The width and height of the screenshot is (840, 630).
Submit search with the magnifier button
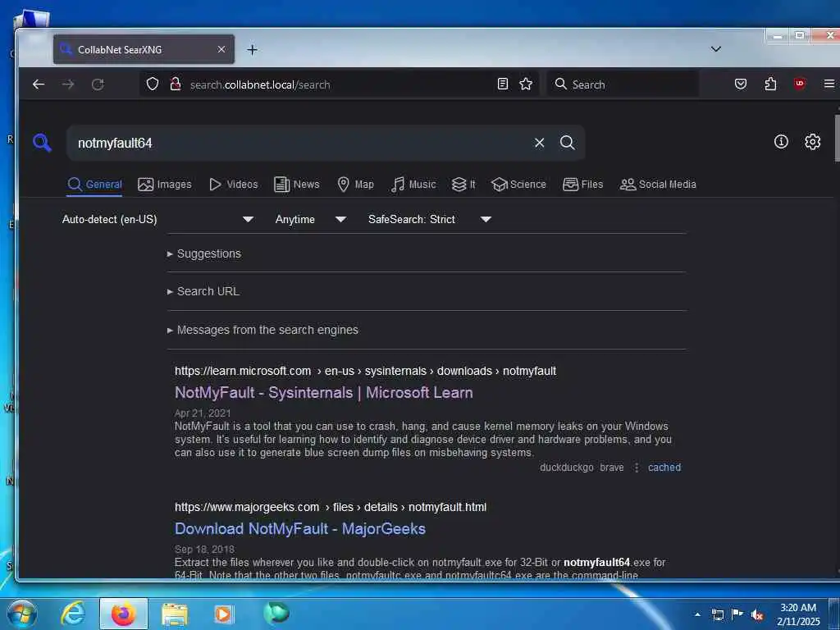568,143
